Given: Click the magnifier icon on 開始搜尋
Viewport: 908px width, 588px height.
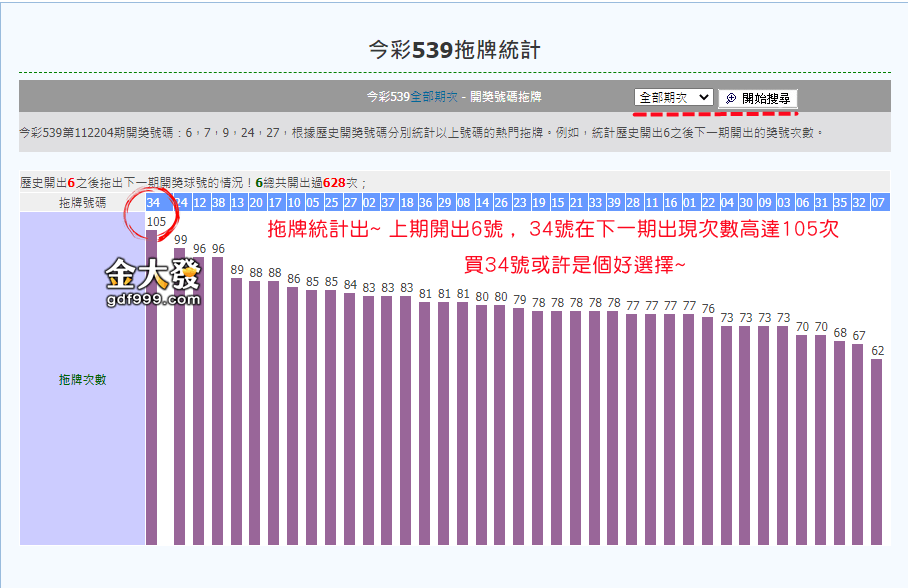Looking at the screenshot, I should pyautogui.click(x=731, y=98).
